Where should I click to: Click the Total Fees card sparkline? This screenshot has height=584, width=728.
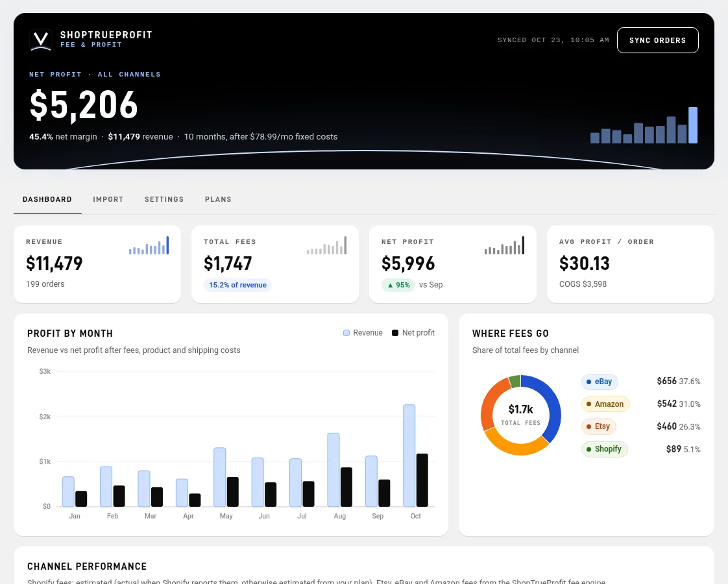point(326,245)
